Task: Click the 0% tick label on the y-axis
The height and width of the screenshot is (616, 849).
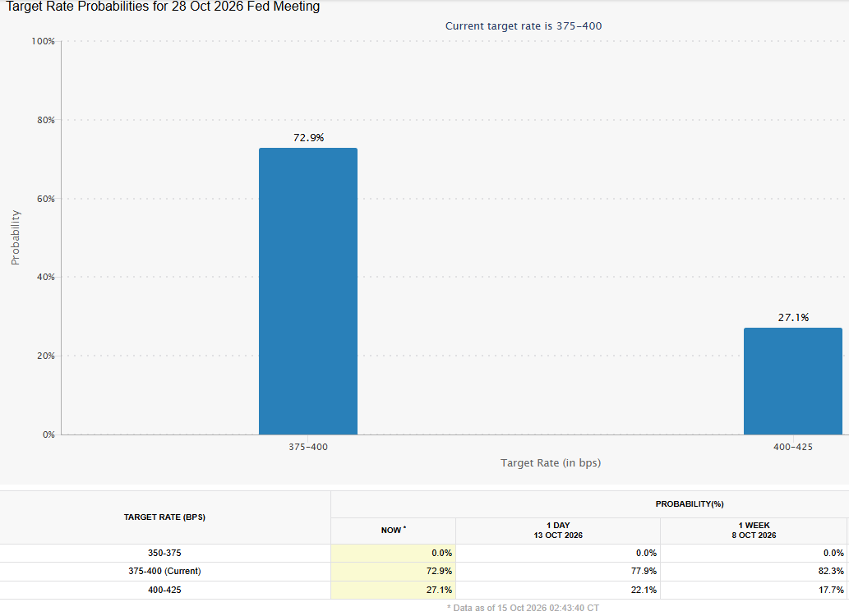Action: click(48, 434)
